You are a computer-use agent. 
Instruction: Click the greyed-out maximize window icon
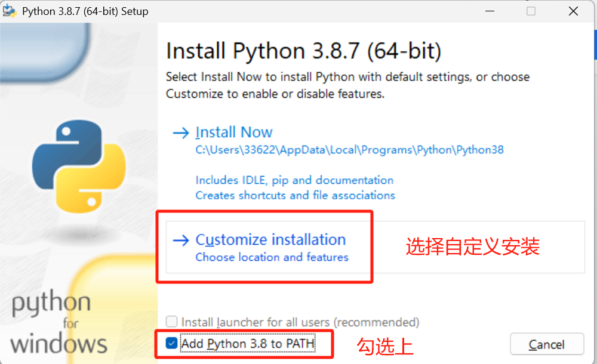coord(531,11)
